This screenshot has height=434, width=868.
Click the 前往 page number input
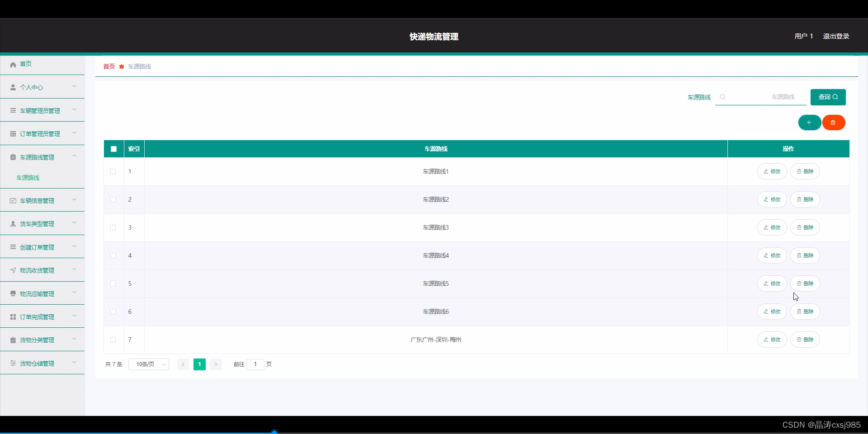[x=255, y=364]
